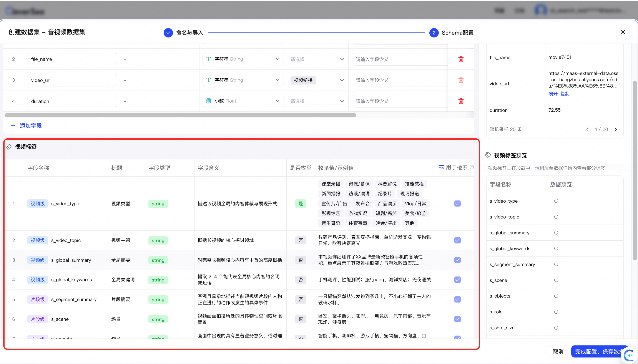Click 复制 to copy the video_url
This screenshot has width=638, height=364.
[x=565, y=94]
